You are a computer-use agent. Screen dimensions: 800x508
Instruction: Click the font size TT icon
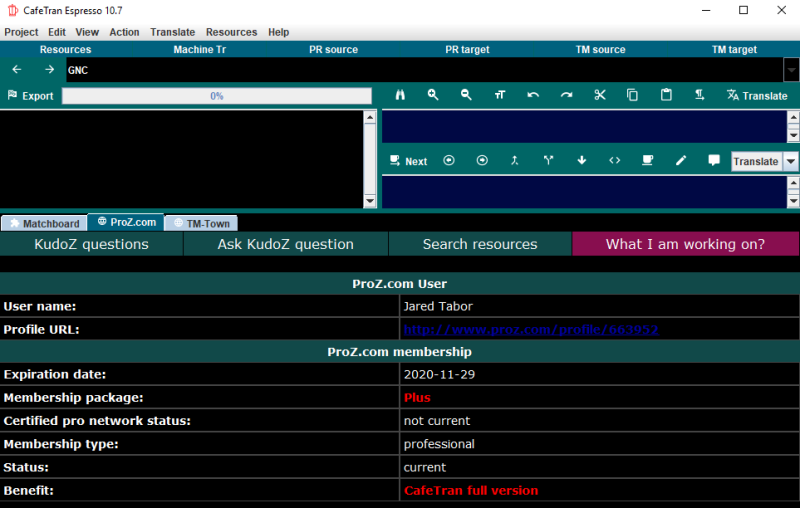point(499,95)
